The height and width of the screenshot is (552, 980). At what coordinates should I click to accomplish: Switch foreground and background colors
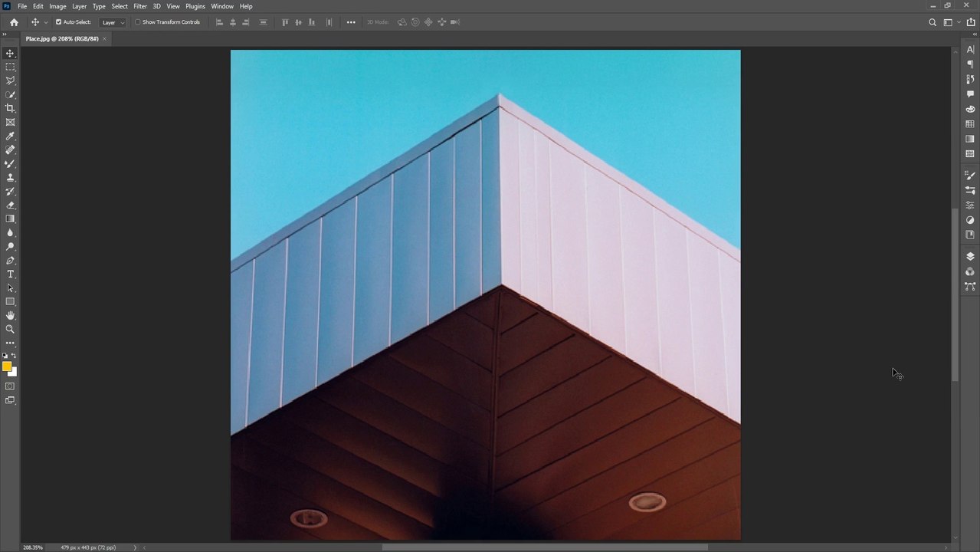point(14,356)
